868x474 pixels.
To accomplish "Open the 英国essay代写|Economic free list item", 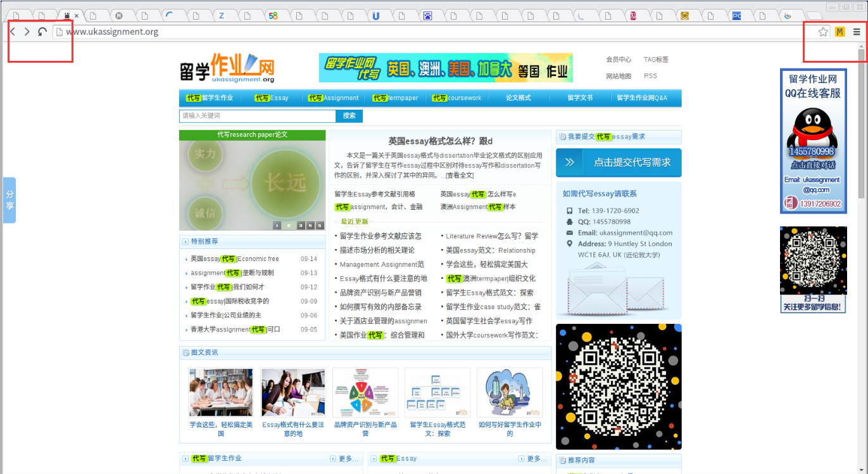I will click(235, 259).
